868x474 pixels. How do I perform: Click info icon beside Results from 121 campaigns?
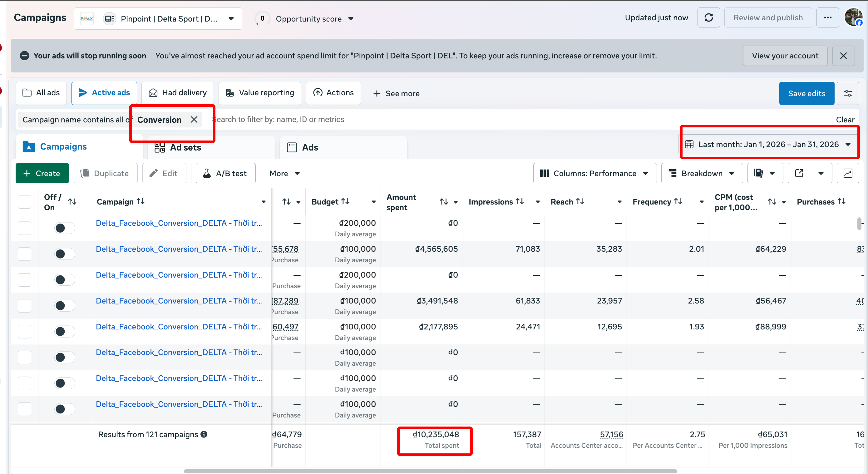pyautogui.click(x=204, y=434)
